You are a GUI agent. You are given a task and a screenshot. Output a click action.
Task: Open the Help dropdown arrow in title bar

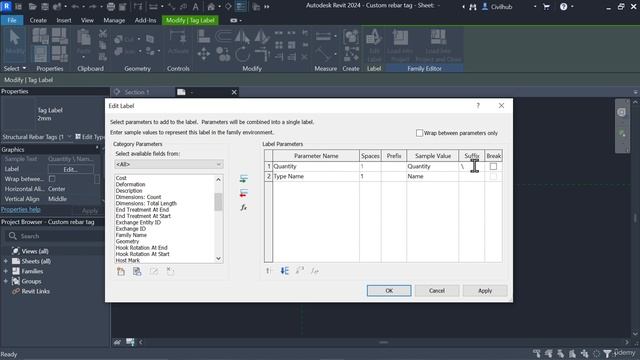572,7
